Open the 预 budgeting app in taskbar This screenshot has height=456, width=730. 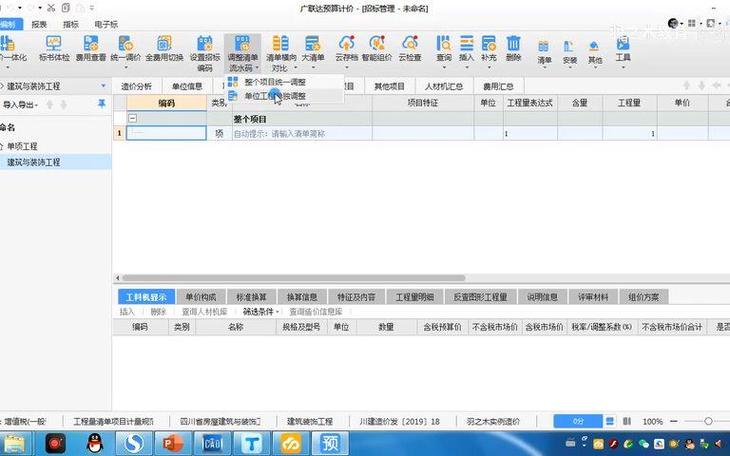330,443
